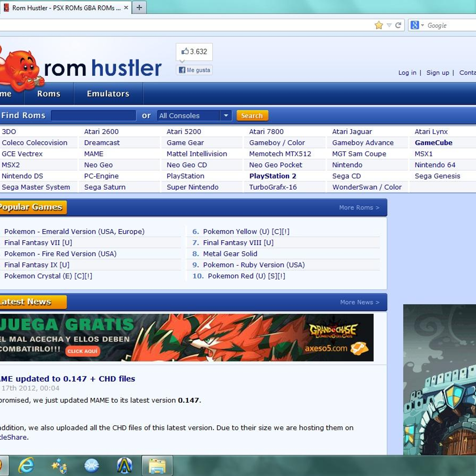476x476 pixels.
Task: Reload the page with the refresh icon
Action: click(x=398, y=25)
